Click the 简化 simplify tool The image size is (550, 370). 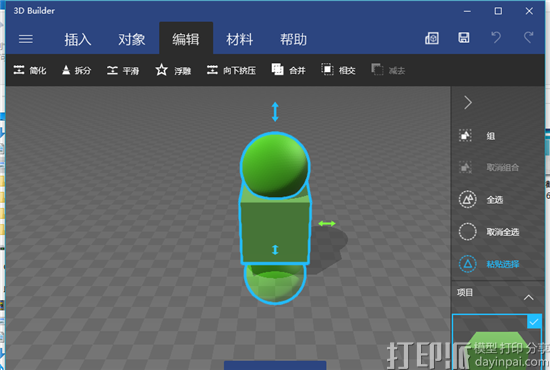click(30, 70)
